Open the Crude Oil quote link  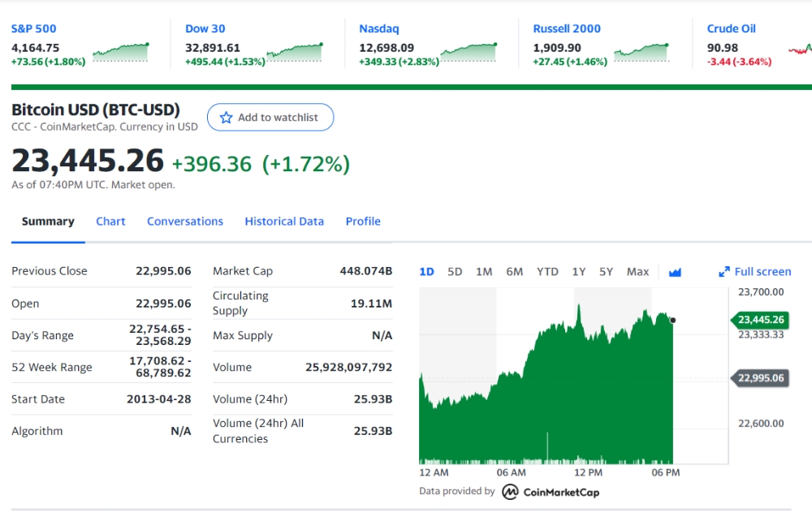pos(732,29)
